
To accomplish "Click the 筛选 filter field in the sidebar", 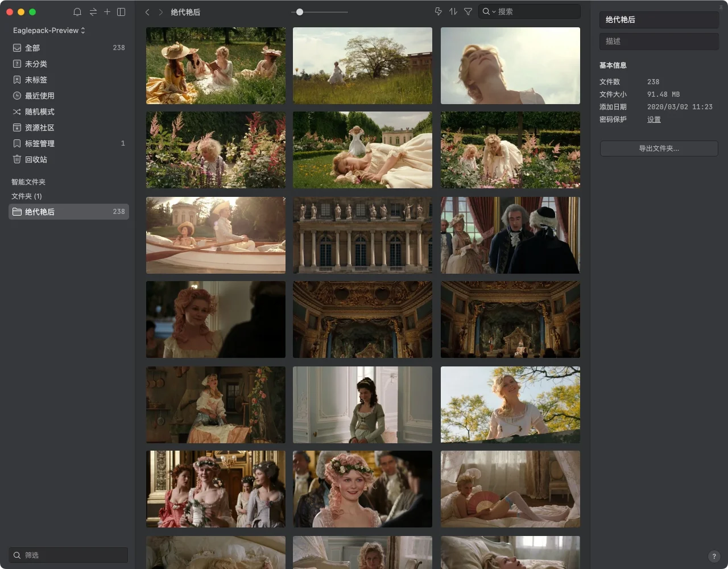I will pos(69,555).
